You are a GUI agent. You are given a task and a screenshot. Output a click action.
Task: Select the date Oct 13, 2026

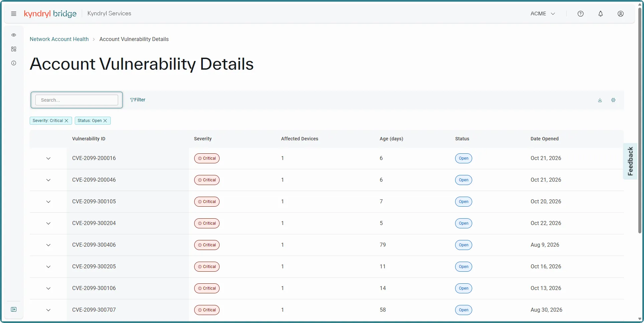click(x=546, y=288)
